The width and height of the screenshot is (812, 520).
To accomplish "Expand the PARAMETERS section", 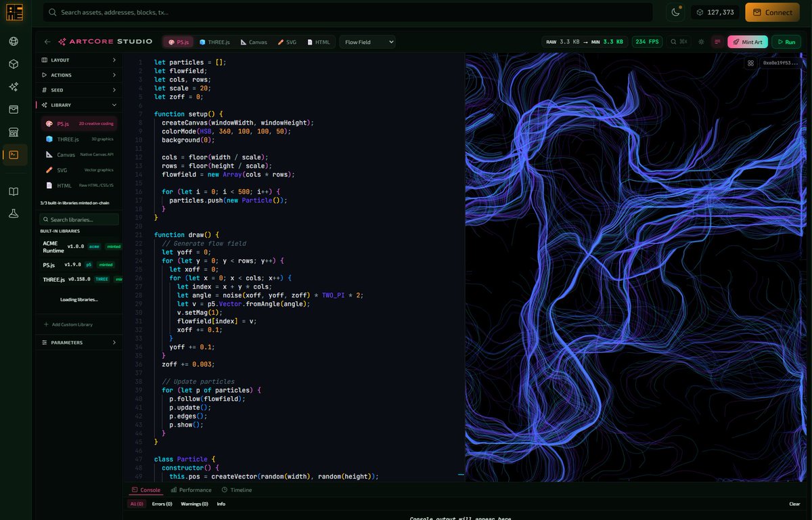I will 78,343.
